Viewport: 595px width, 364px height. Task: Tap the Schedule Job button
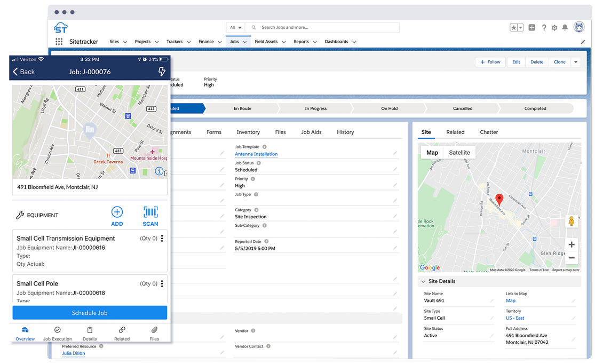click(90, 313)
